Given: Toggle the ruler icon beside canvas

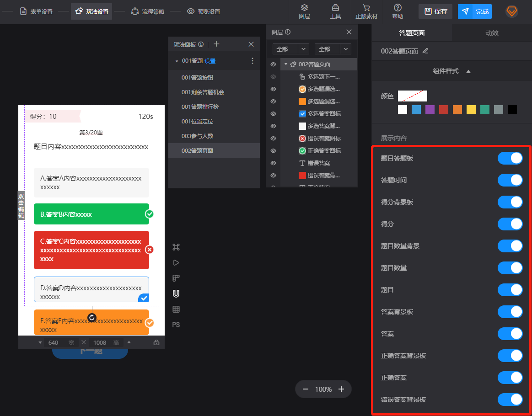Looking at the screenshot, I should (176, 278).
